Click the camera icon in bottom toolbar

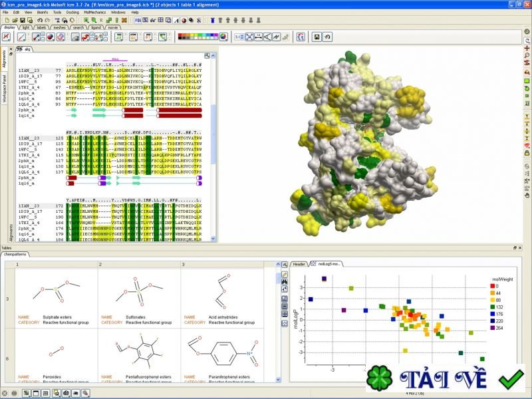click(66, 393)
